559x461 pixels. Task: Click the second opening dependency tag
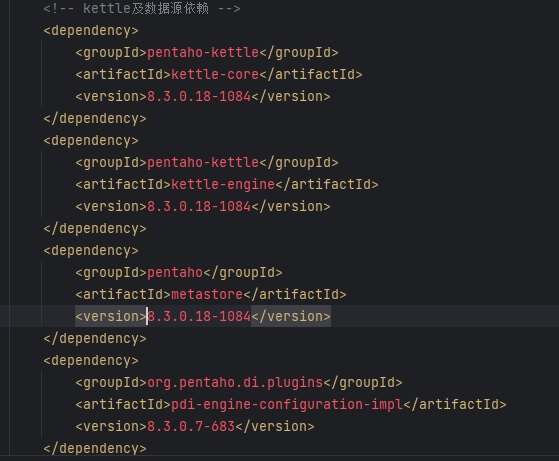click(91, 140)
